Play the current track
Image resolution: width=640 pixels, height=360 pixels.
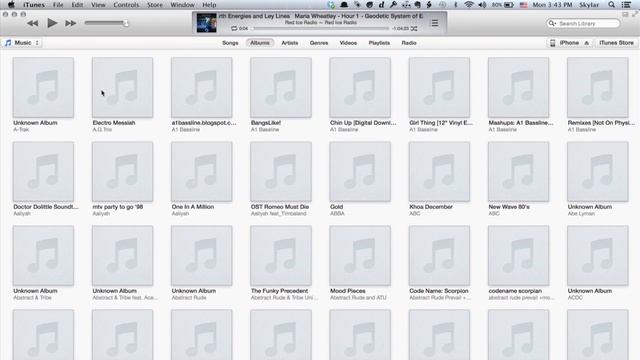click(52, 23)
